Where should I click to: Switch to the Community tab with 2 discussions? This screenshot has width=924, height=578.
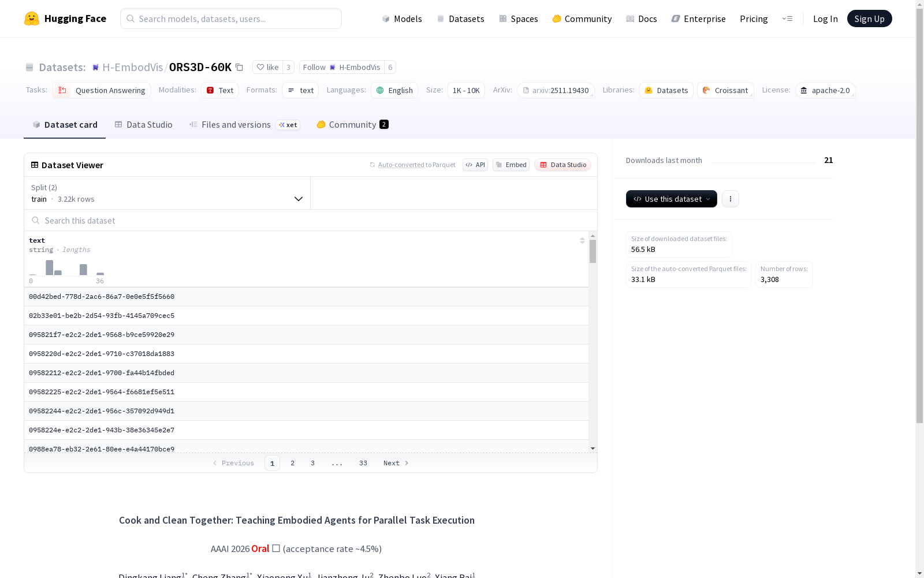[x=352, y=125]
